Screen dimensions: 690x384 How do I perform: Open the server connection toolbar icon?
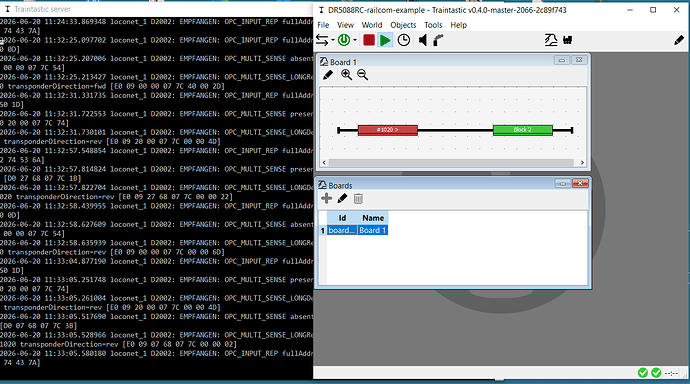[322, 40]
